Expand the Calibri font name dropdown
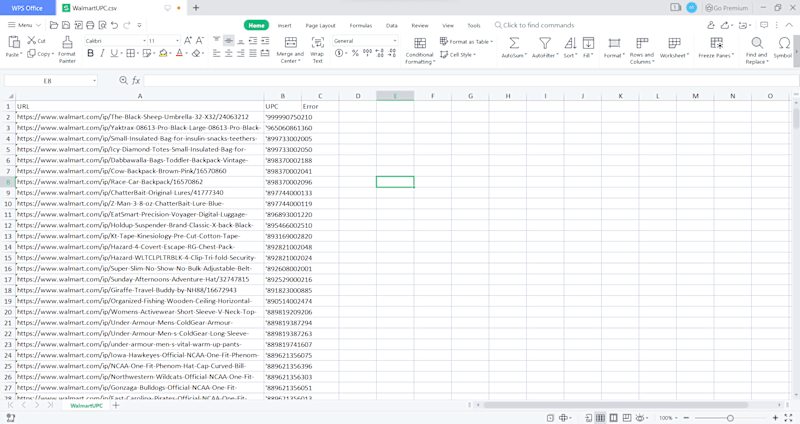Image resolution: width=800 pixels, height=424 pixels. tap(144, 41)
